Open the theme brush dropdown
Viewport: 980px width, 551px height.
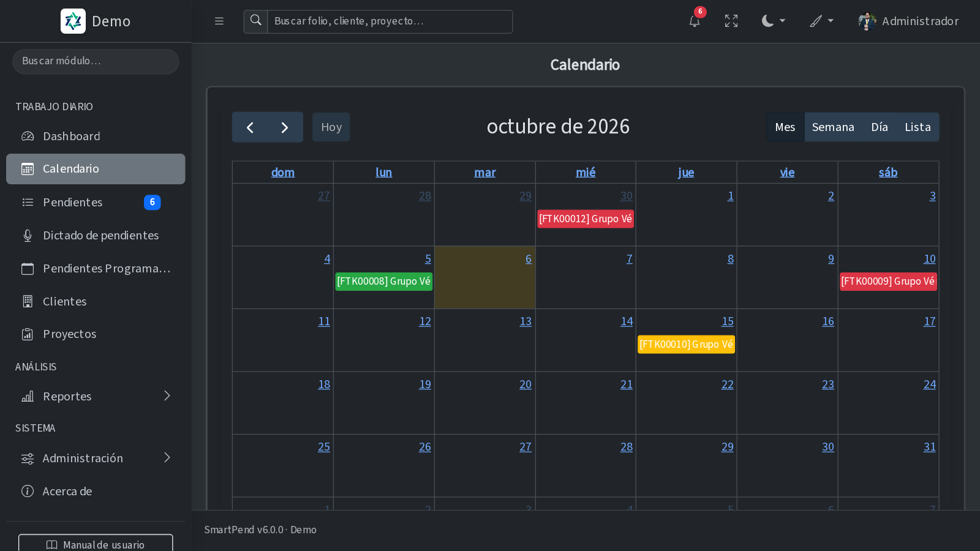(x=822, y=21)
